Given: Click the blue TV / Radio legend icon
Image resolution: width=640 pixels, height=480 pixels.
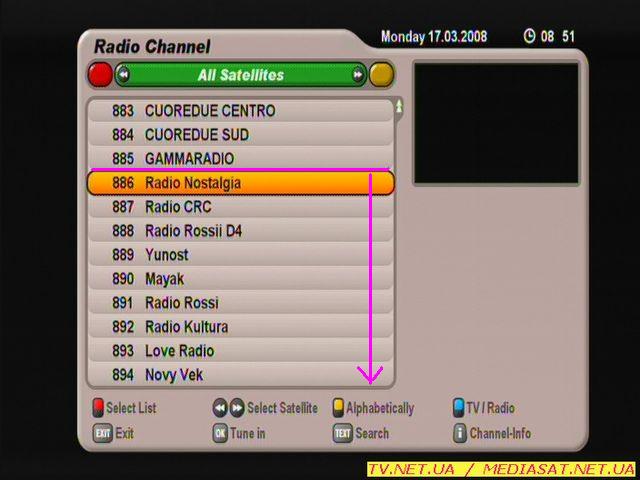Looking at the screenshot, I should (x=459, y=408).
